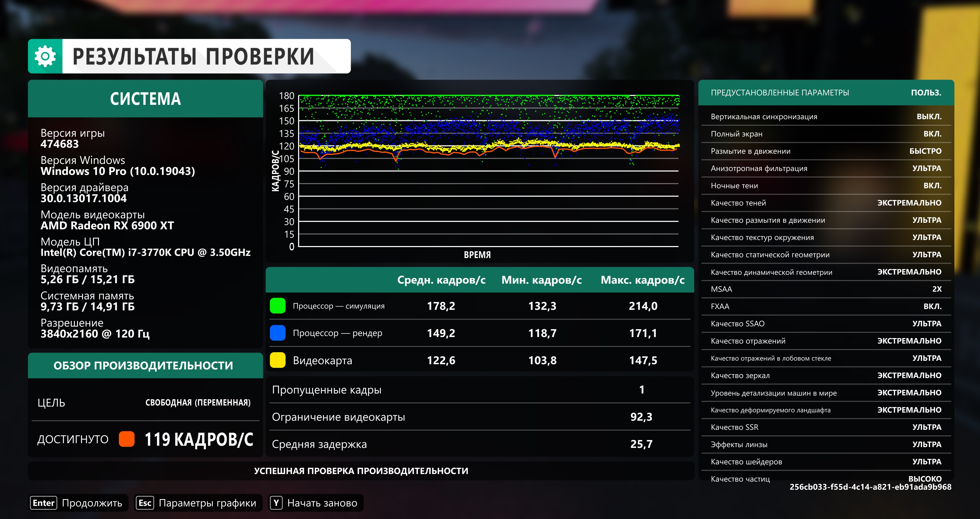Click the Esc key icon

tap(145, 503)
